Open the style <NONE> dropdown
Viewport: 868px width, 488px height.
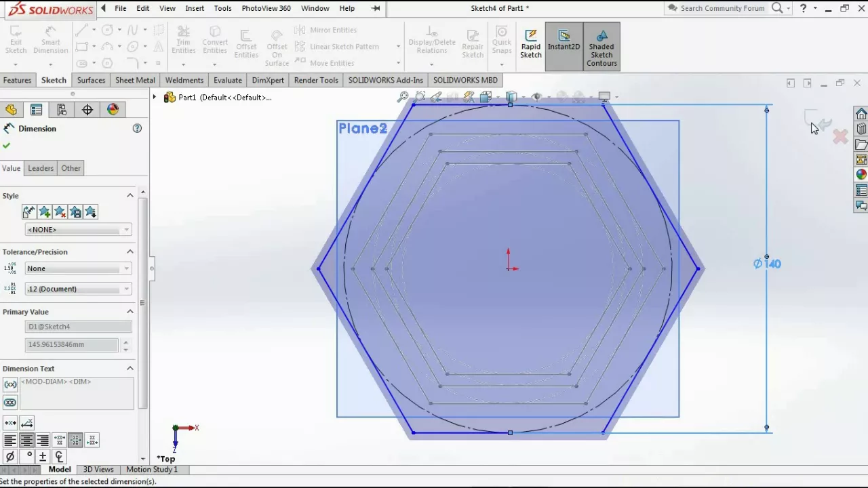(78, 230)
